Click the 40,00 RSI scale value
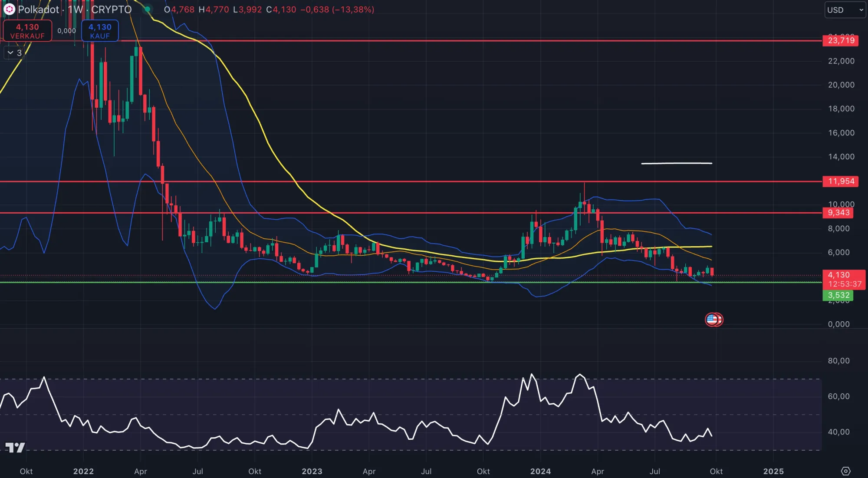 pyautogui.click(x=838, y=432)
